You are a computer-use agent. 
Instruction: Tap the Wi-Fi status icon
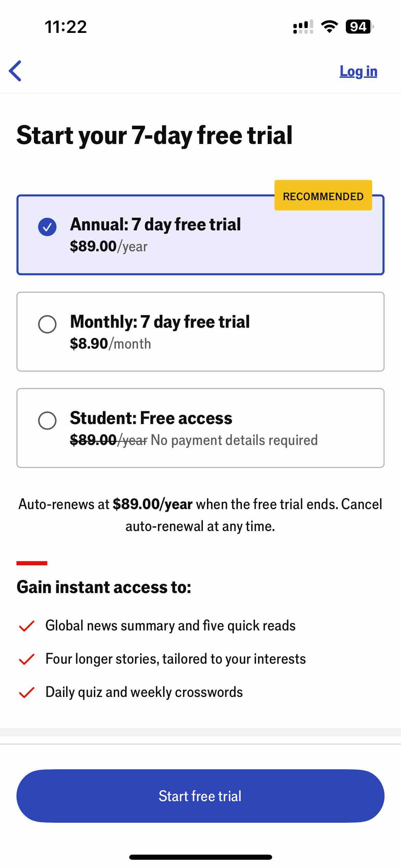(329, 27)
